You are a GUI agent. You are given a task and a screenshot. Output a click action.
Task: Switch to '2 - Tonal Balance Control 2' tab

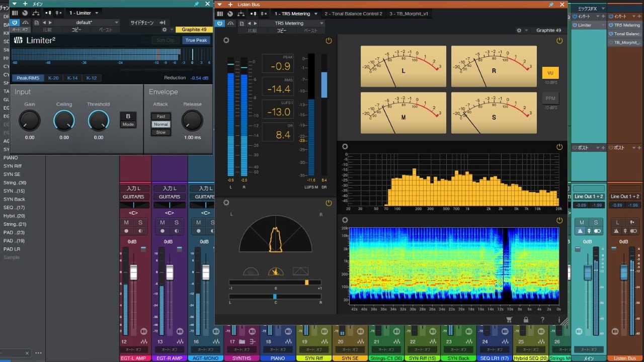pyautogui.click(x=353, y=14)
